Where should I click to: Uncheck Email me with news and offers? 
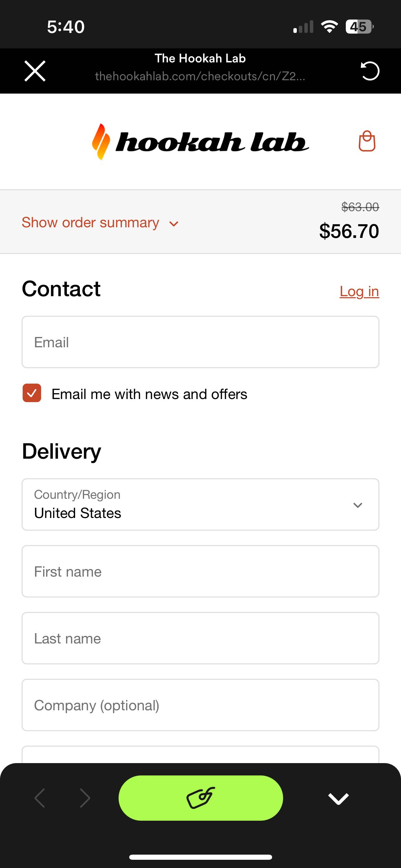click(32, 393)
